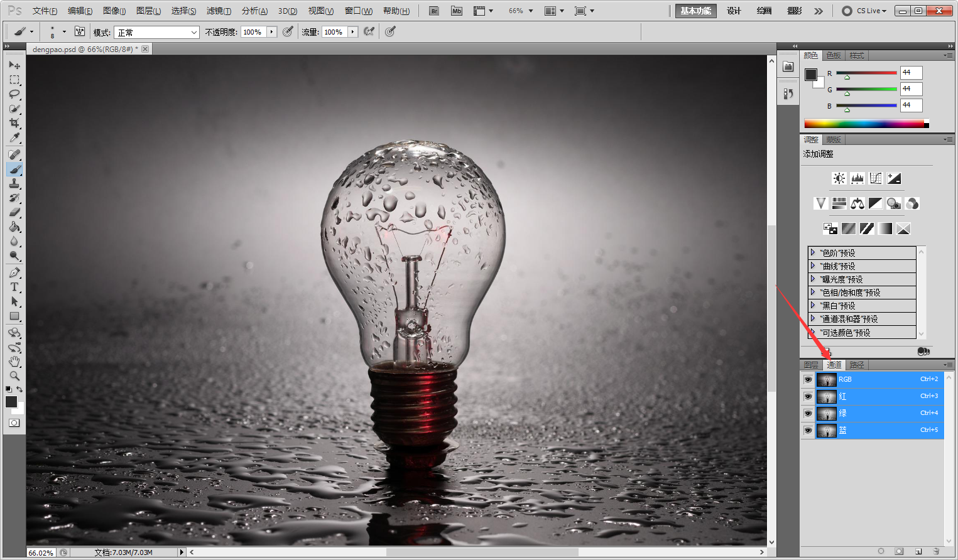
Task: Select the Lasso tool
Action: 14,94
